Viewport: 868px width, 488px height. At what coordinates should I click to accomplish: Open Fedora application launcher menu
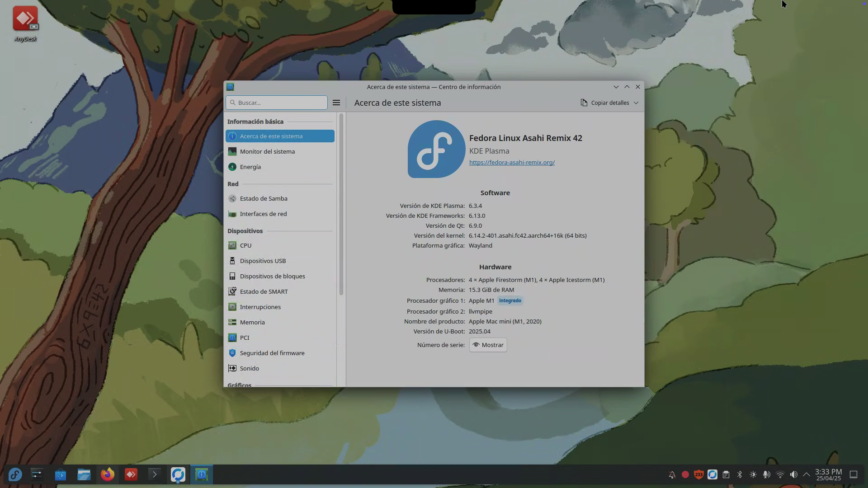tap(15, 474)
